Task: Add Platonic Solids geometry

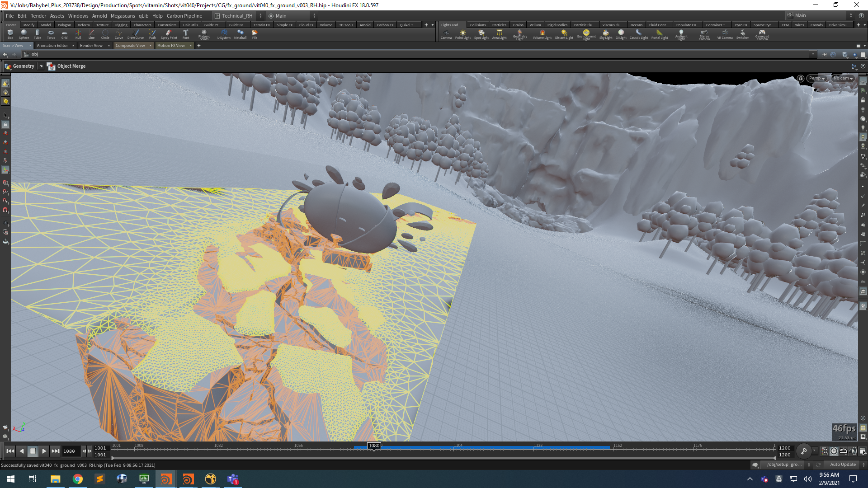Action: [204, 35]
